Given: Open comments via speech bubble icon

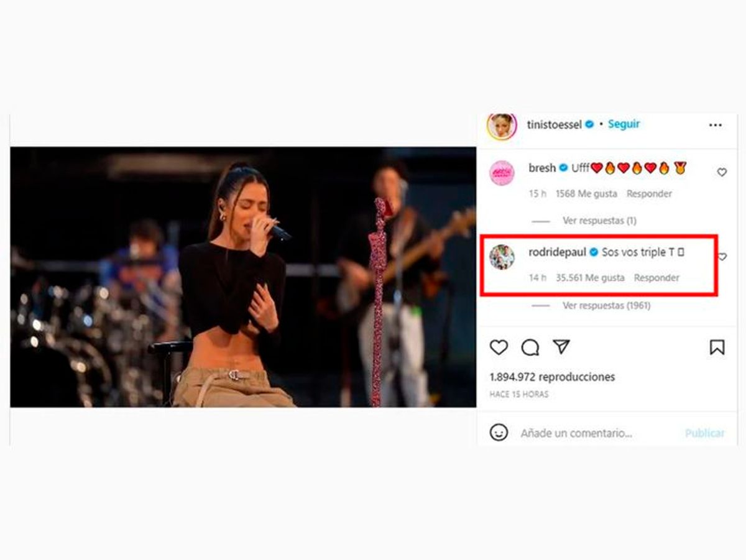Looking at the screenshot, I should (x=530, y=347).
